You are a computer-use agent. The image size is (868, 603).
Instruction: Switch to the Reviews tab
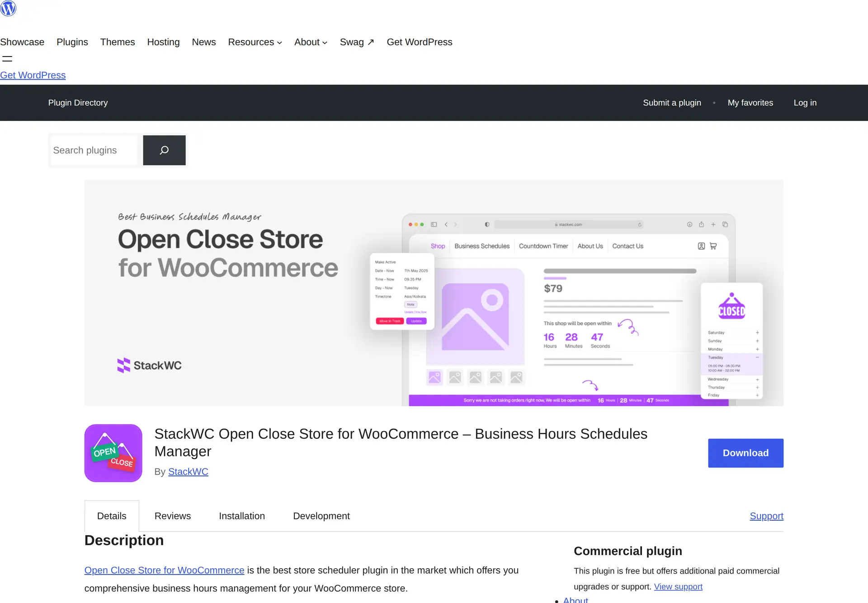[x=173, y=516]
